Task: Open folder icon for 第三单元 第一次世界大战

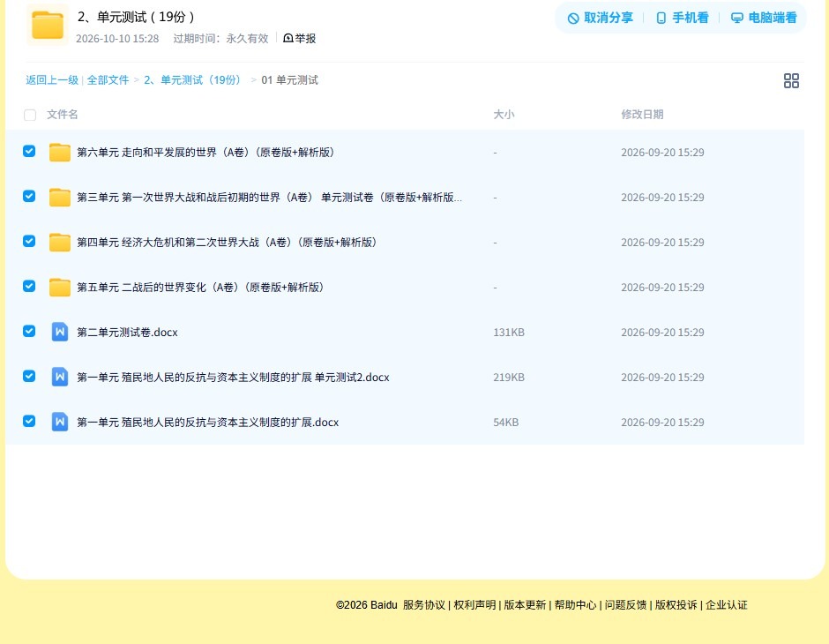Action: [60, 198]
